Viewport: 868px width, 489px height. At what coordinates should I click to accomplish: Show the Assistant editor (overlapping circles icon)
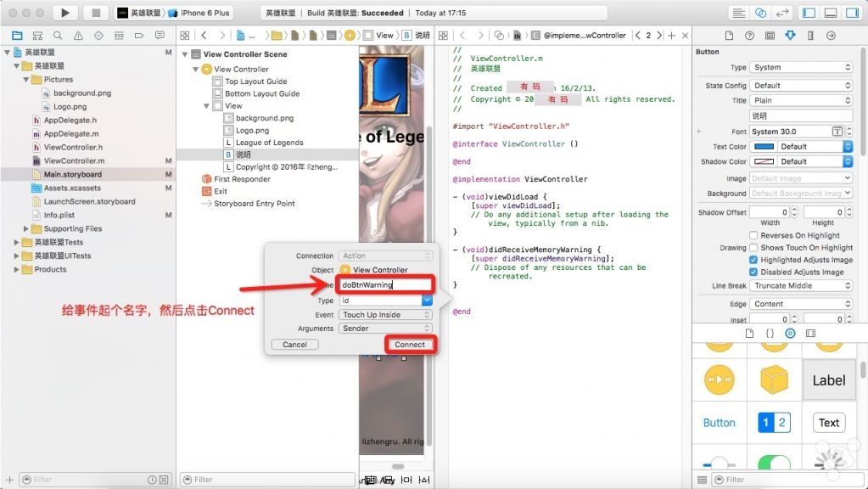coord(761,13)
